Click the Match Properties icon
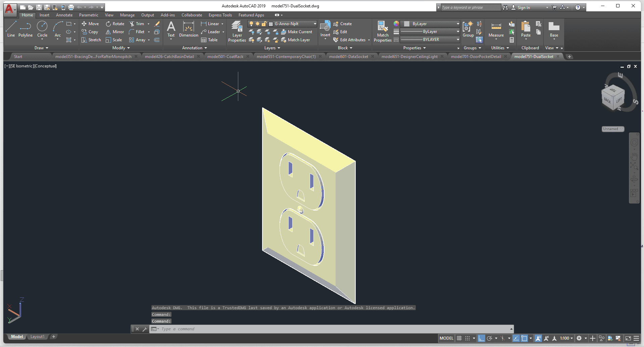The height and width of the screenshot is (347, 644). [383, 31]
